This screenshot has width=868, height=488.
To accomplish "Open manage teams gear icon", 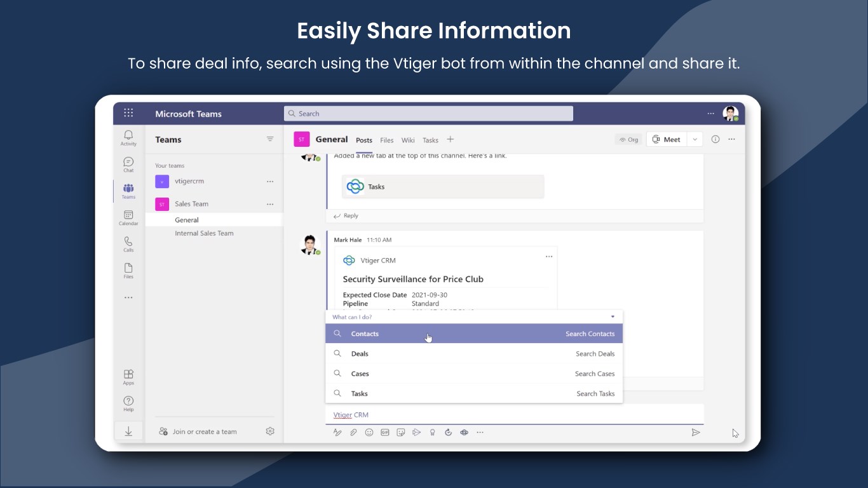I will (x=270, y=431).
